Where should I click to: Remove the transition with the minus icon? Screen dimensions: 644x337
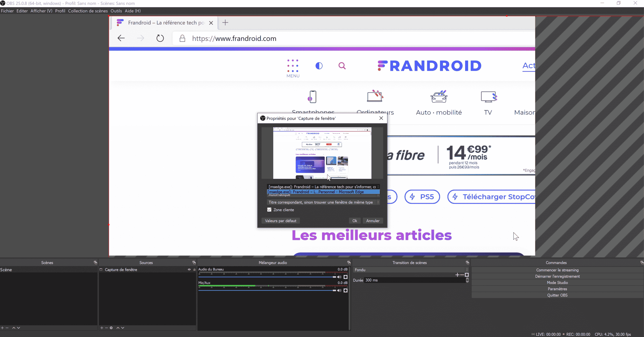point(462,275)
